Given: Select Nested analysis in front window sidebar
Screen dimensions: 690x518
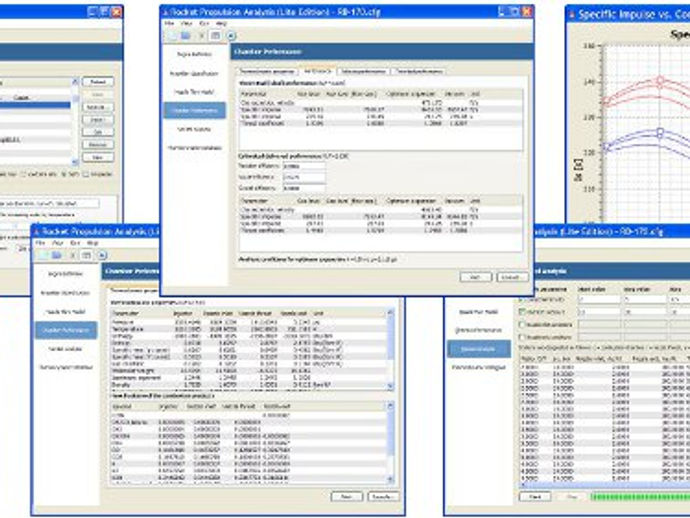Looking at the screenshot, I should pyautogui.click(x=195, y=129).
